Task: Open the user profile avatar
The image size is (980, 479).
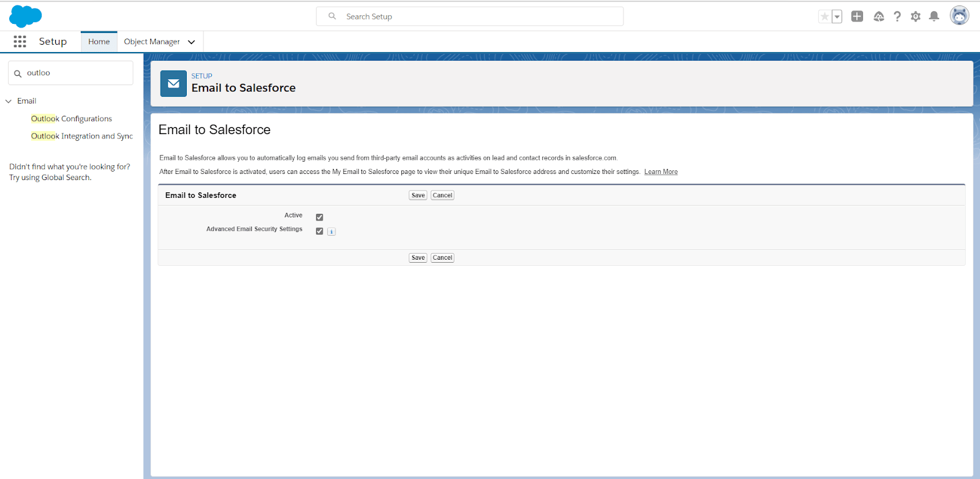Action: [x=959, y=16]
